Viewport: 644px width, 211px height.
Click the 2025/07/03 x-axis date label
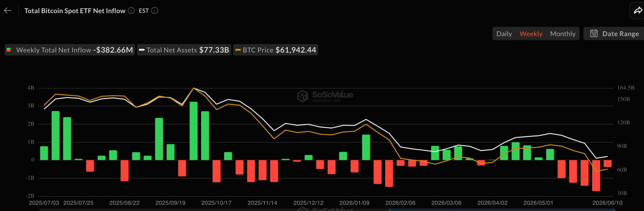[44, 203]
